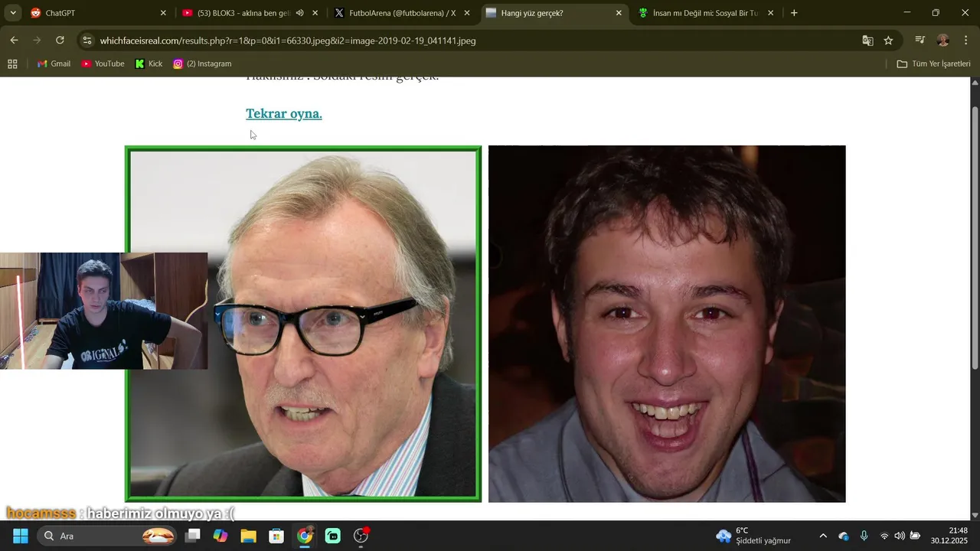Go back to the previous page
This screenshot has height=551, width=980.
click(x=14, y=40)
